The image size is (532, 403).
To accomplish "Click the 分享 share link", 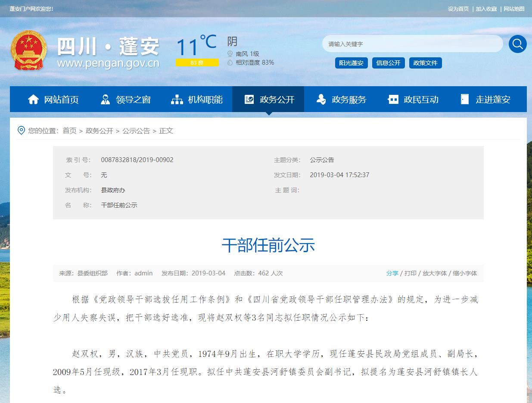I will 392,273.
